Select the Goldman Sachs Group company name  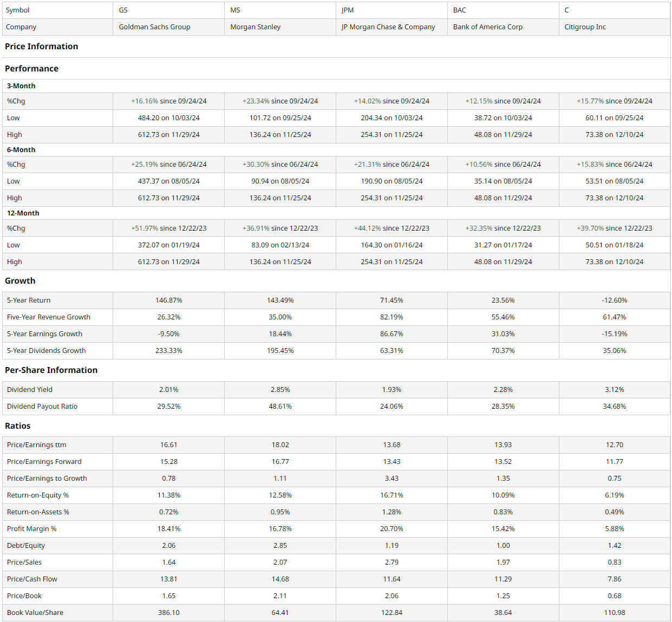154,27
